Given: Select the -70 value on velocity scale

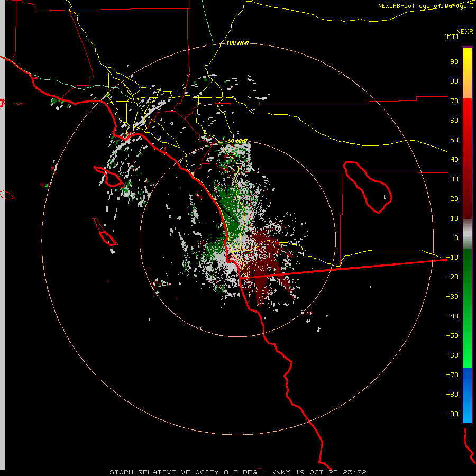Looking at the screenshot, I should (x=452, y=375).
